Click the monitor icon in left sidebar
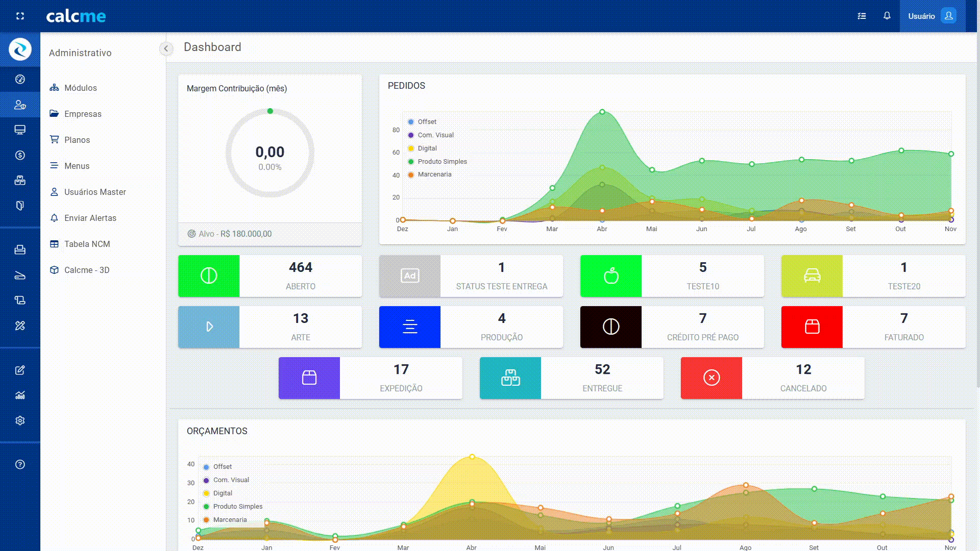Image resolution: width=980 pixels, height=551 pixels. (20, 130)
